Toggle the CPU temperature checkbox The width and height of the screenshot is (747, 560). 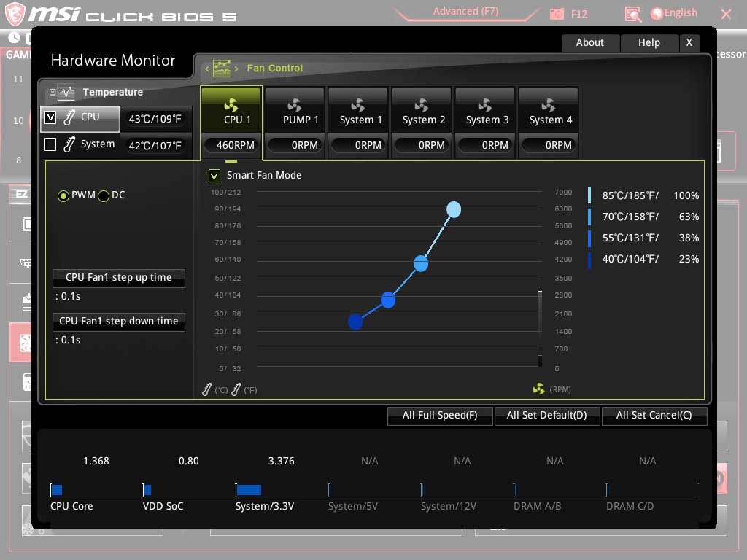point(50,117)
